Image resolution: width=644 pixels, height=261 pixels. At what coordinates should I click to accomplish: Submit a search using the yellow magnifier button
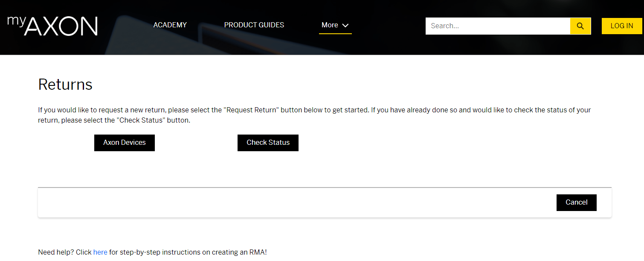coord(580,26)
